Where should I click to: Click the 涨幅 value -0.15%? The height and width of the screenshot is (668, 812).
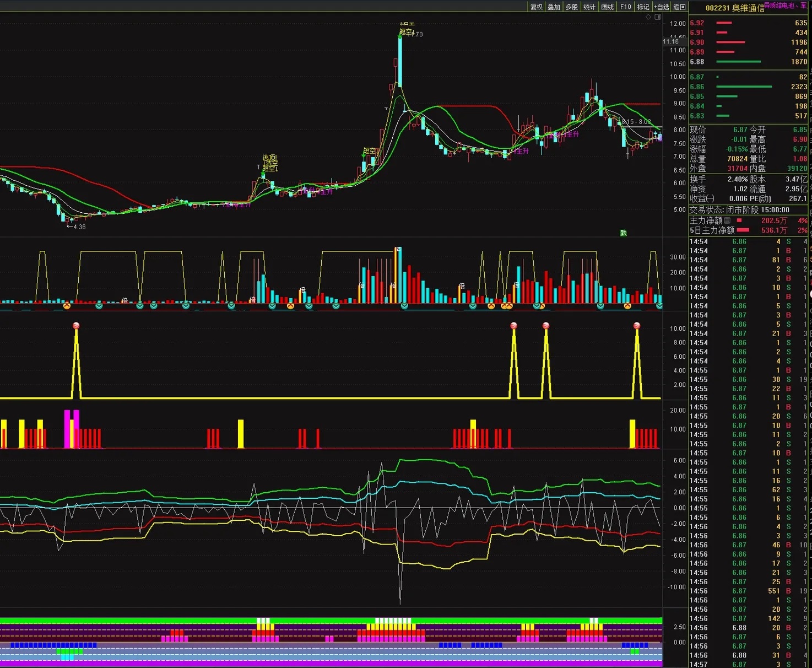pyautogui.click(x=737, y=149)
